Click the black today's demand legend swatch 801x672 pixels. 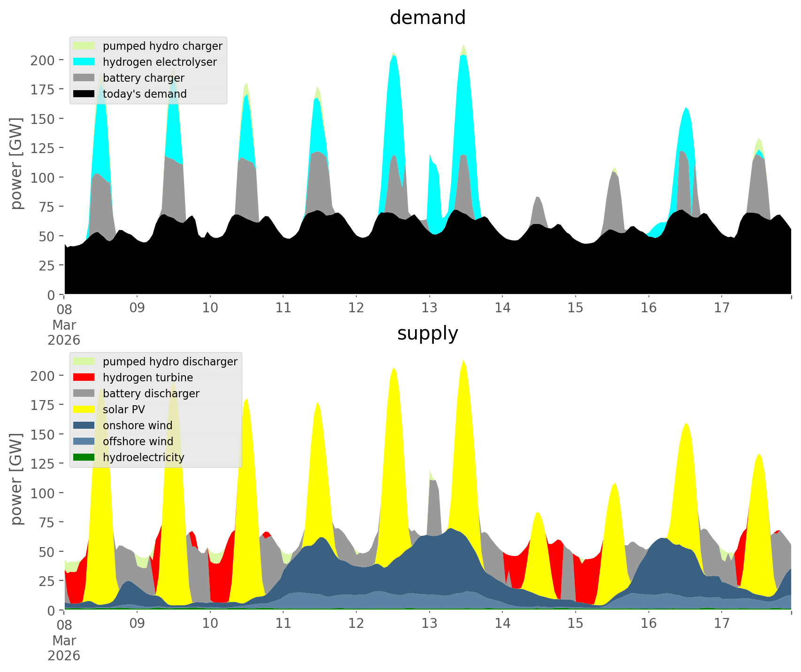pyautogui.click(x=84, y=94)
